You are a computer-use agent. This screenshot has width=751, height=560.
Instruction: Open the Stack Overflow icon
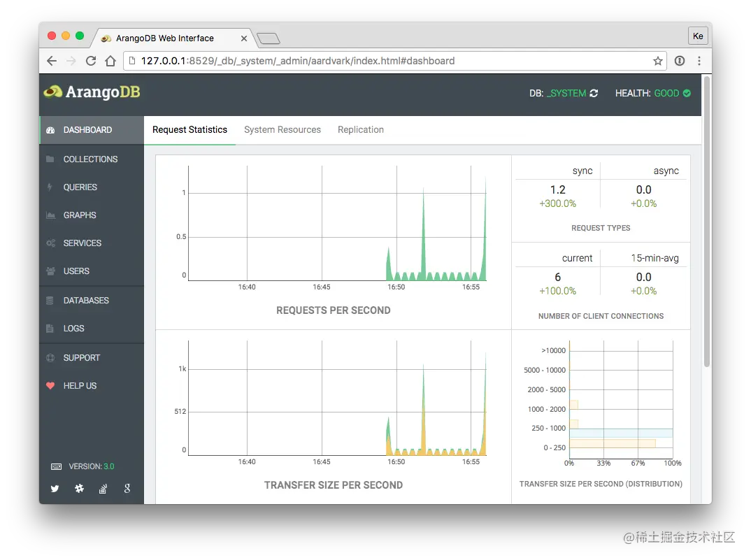(x=103, y=489)
